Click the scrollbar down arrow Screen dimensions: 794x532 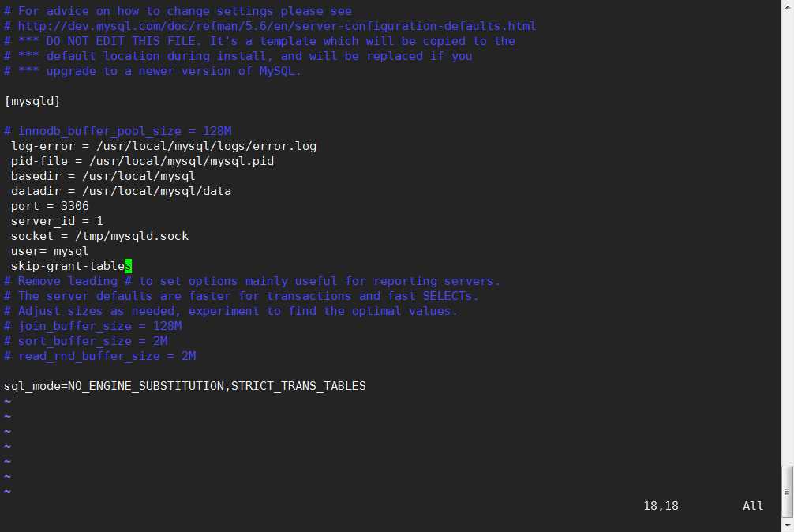[787, 527]
